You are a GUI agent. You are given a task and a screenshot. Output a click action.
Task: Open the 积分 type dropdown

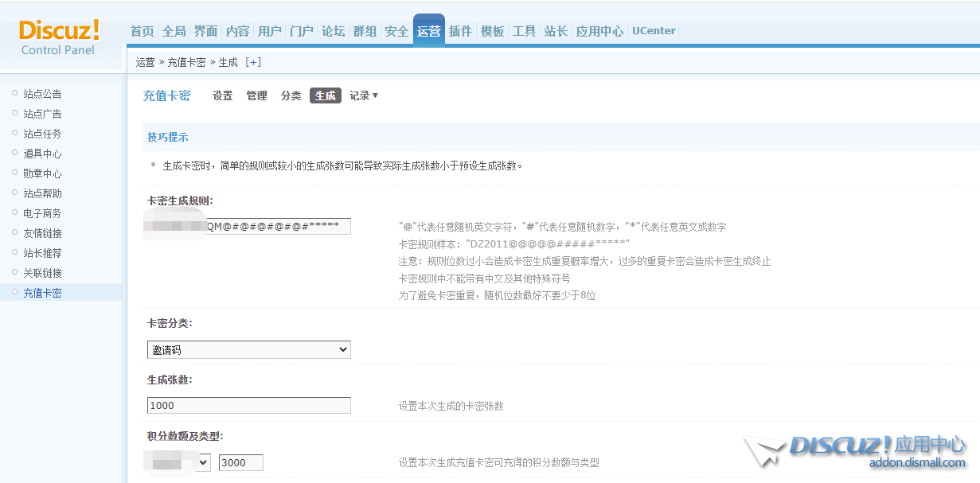[179, 463]
